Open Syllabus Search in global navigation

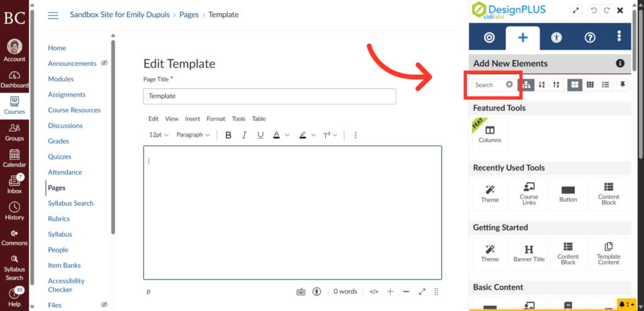(14, 268)
